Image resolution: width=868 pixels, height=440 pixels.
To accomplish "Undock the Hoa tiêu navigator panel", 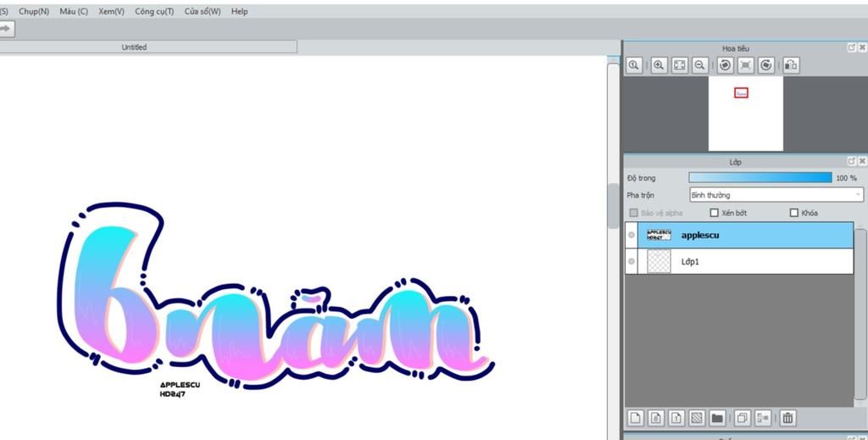I will (851, 48).
